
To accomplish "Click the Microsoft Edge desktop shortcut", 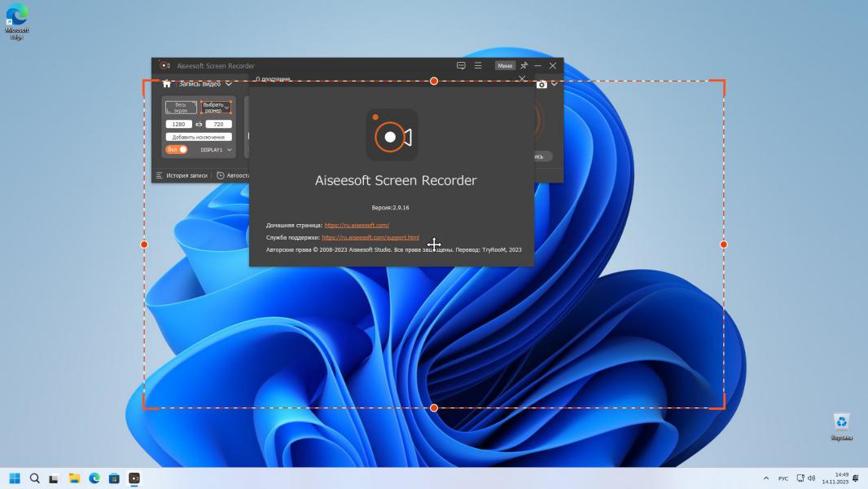I will [x=17, y=22].
